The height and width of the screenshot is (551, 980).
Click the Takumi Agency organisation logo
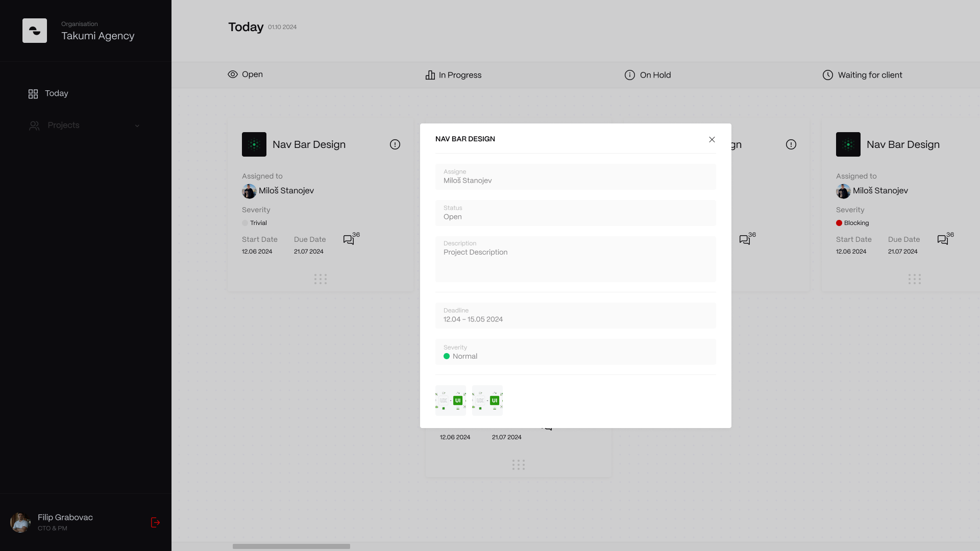[x=35, y=31]
